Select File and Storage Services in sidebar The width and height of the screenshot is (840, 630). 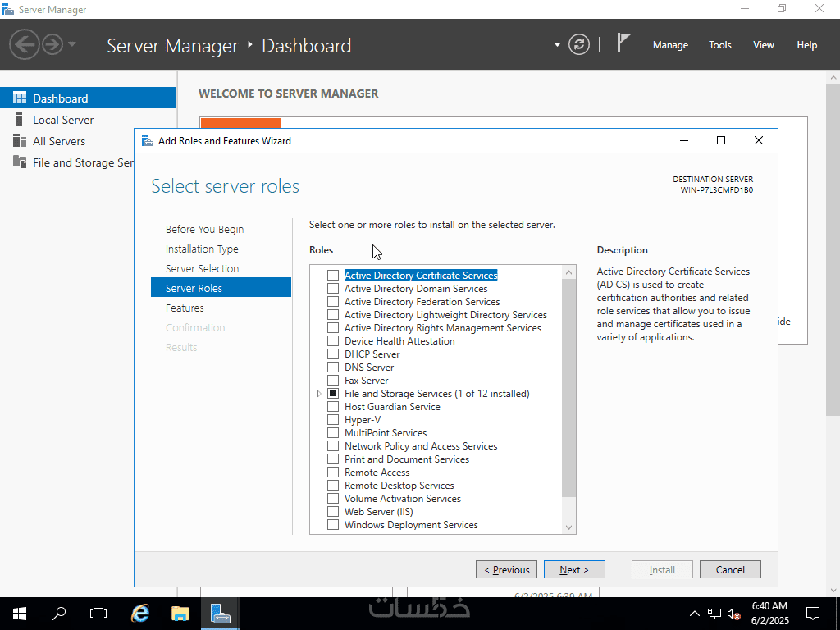pyautogui.click(x=67, y=162)
